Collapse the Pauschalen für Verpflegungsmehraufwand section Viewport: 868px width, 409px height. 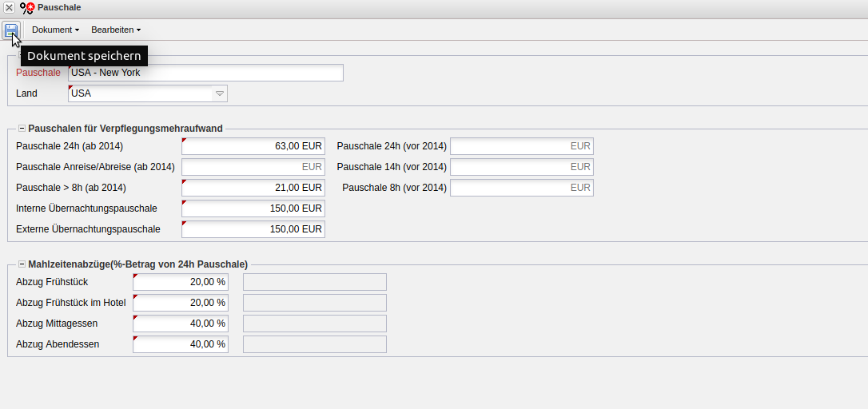[x=22, y=128]
